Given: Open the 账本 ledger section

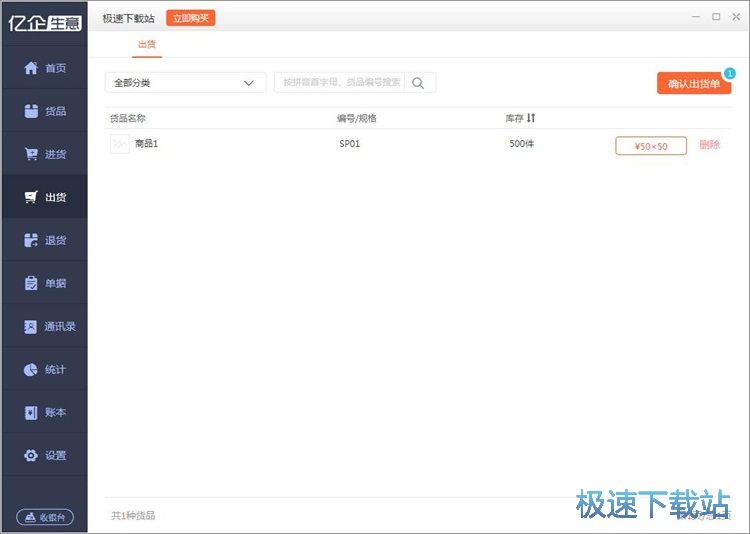Looking at the screenshot, I should pos(44,412).
